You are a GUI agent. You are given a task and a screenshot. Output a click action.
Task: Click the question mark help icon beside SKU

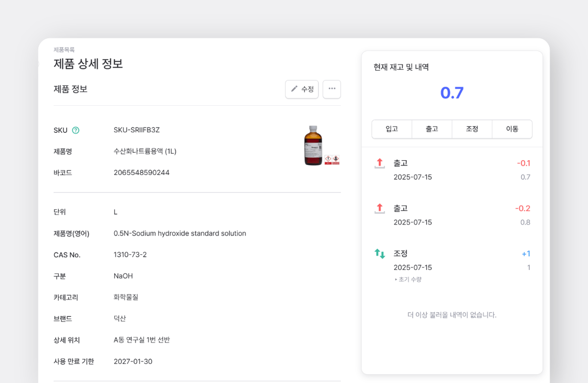76,130
